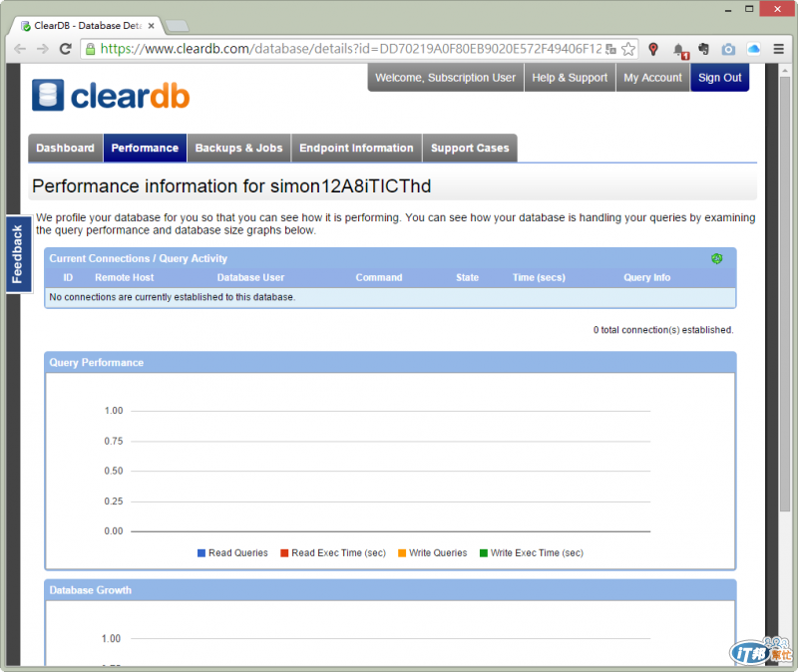Click '0 total connection(s) established' text
The width and height of the screenshot is (798, 672).
pos(663,330)
